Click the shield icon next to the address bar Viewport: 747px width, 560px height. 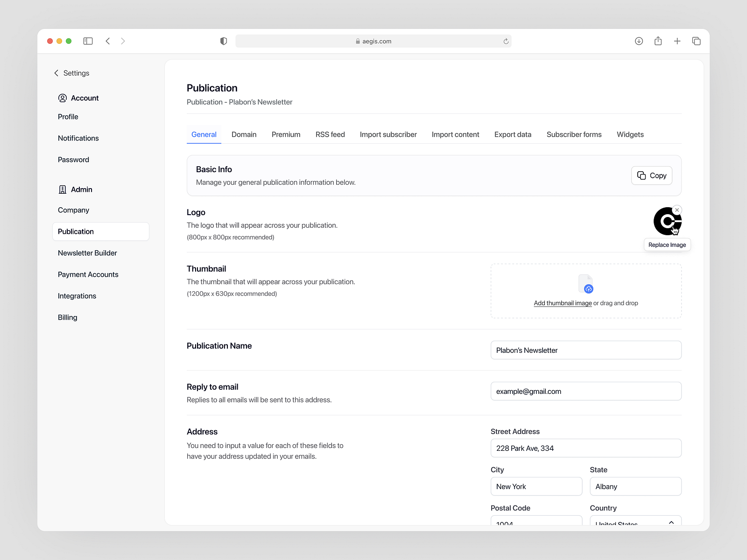coord(223,41)
